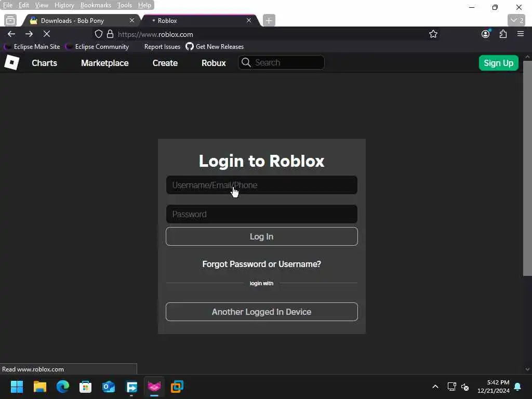Open the Roblox Create link
The height and width of the screenshot is (399, 532).
pyautogui.click(x=165, y=63)
